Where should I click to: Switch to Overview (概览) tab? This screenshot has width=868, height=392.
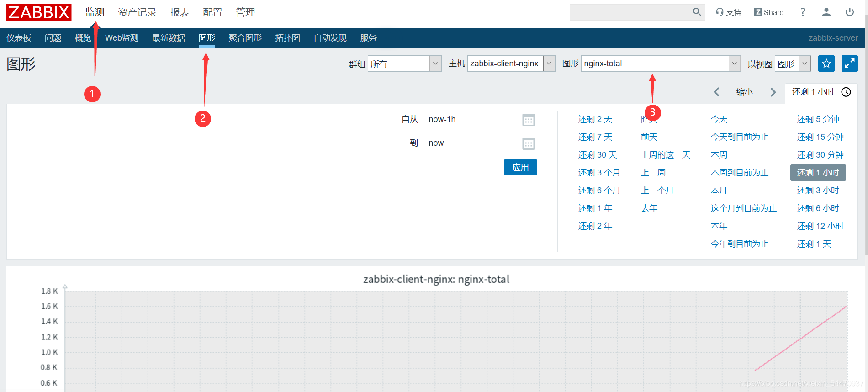(83, 38)
